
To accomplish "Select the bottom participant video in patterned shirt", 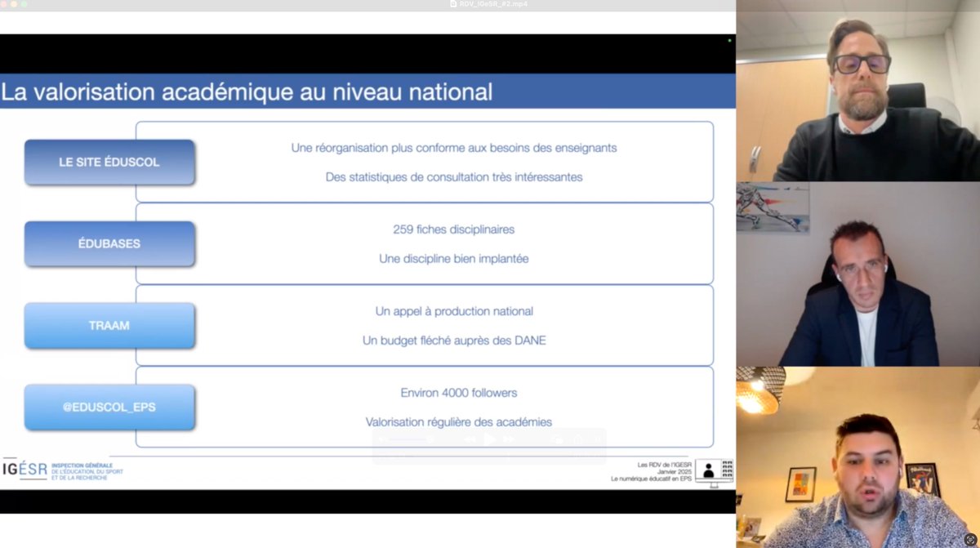I will 857,457.
